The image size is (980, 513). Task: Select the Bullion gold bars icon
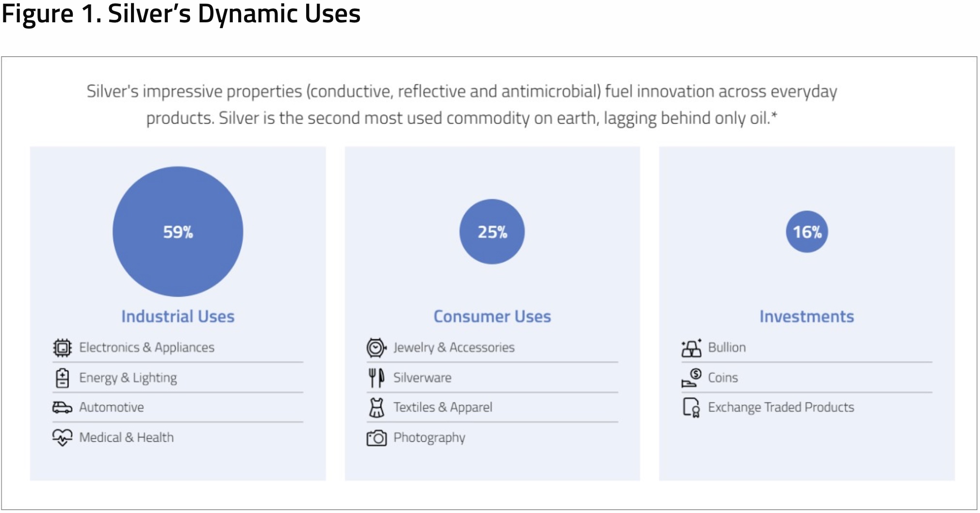(x=691, y=348)
